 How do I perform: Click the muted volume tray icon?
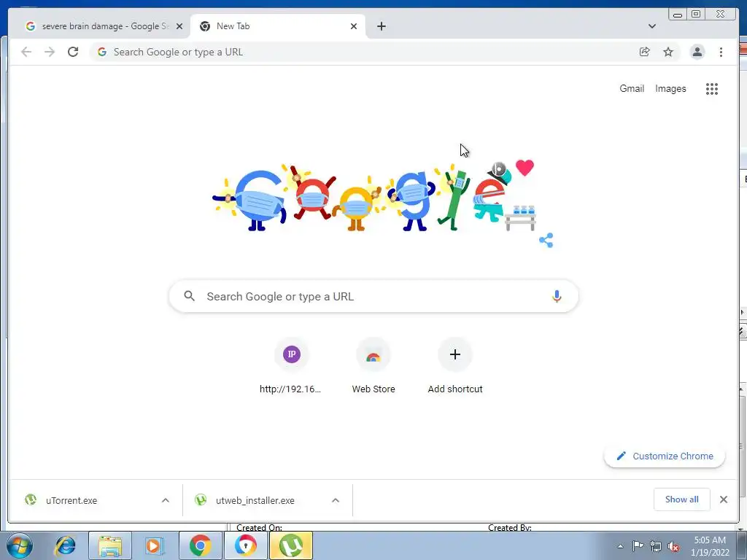pyautogui.click(x=673, y=546)
